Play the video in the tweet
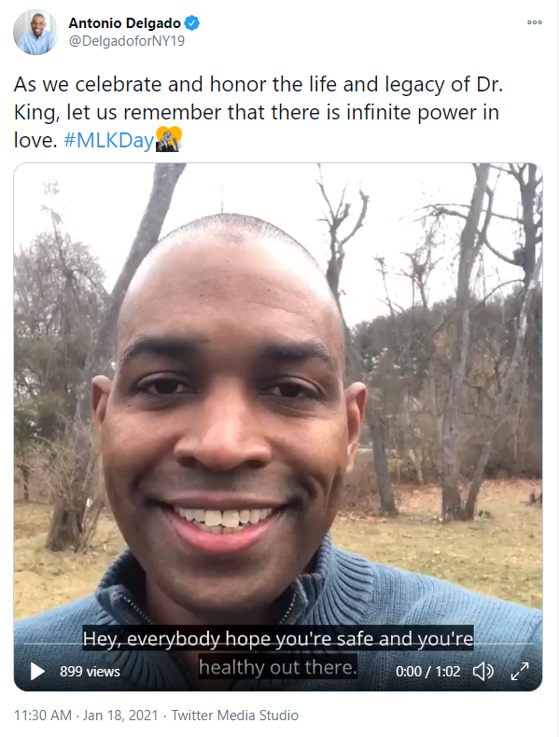The width and height of the screenshot is (560, 737). pyautogui.click(x=37, y=671)
